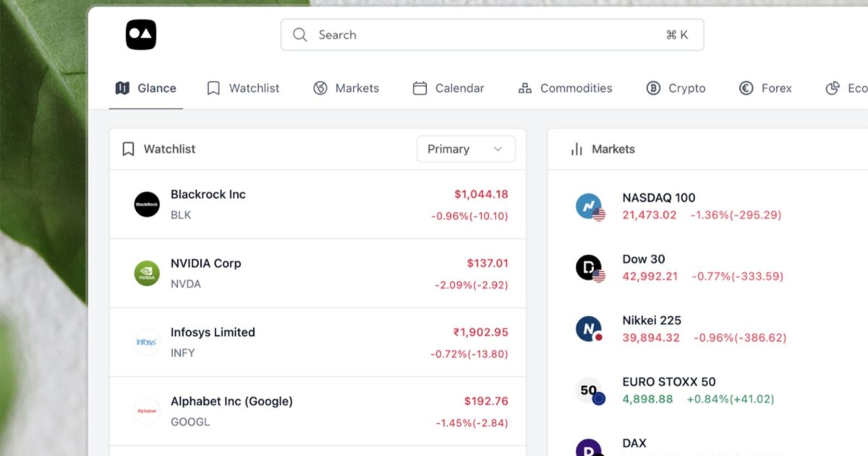Image resolution: width=868 pixels, height=456 pixels.
Task: Click EURO STOXX 50 value 4,898.88
Action: pos(647,400)
